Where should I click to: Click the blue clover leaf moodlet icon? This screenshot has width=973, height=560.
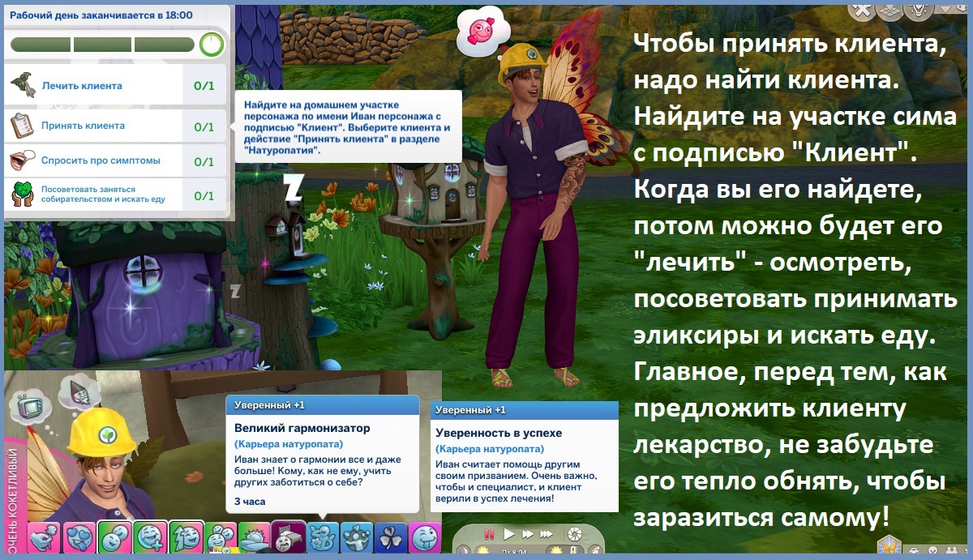coord(391,538)
